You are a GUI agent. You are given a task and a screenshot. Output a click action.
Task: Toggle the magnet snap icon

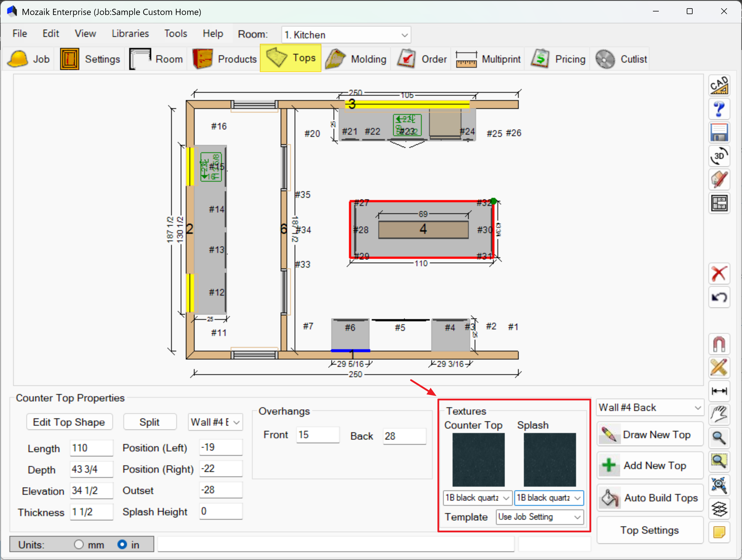(719, 344)
